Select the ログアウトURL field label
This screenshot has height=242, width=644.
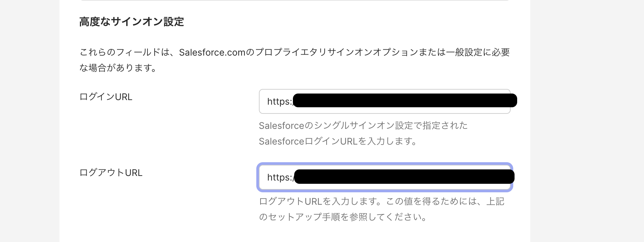coord(111,173)
